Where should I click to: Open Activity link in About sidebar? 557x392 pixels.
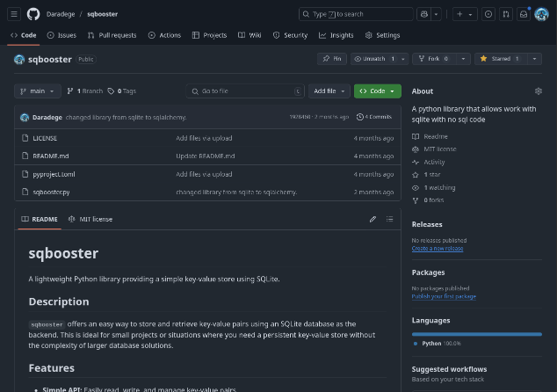429,162
